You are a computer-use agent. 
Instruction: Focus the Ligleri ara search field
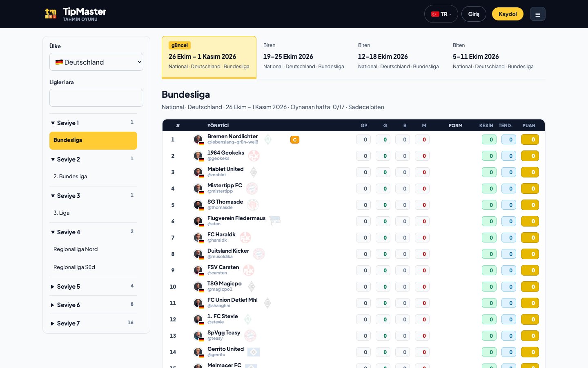tap(96, 98)
